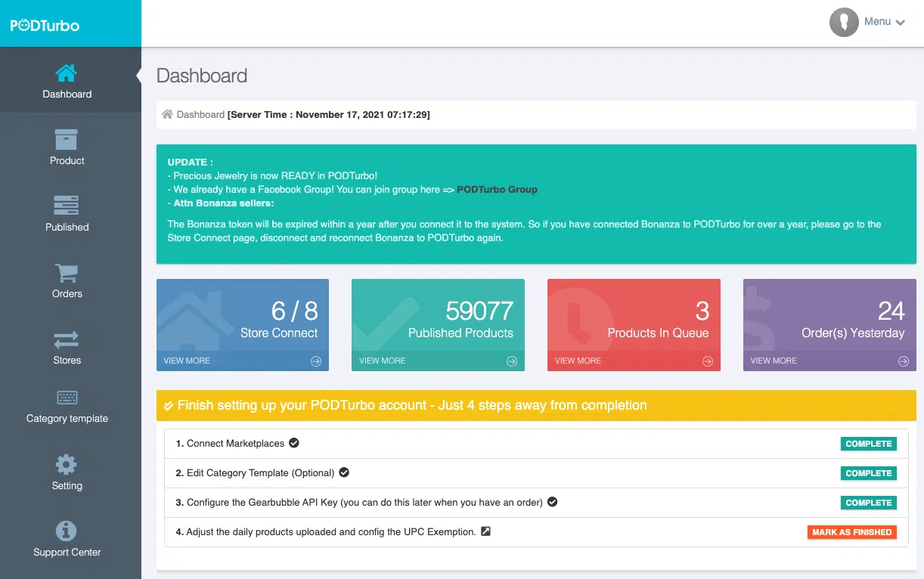Click VIEW MORE on Published Products card
This screenshot has height=579, width=924.
coord(383,361)
